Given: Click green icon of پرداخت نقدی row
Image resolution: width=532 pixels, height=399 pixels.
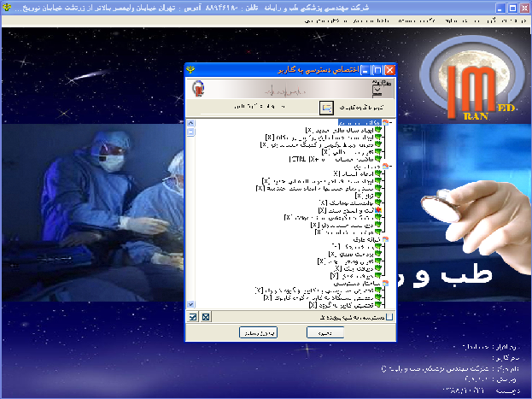Looking at the screenshot, I should [x=378, y=254].
